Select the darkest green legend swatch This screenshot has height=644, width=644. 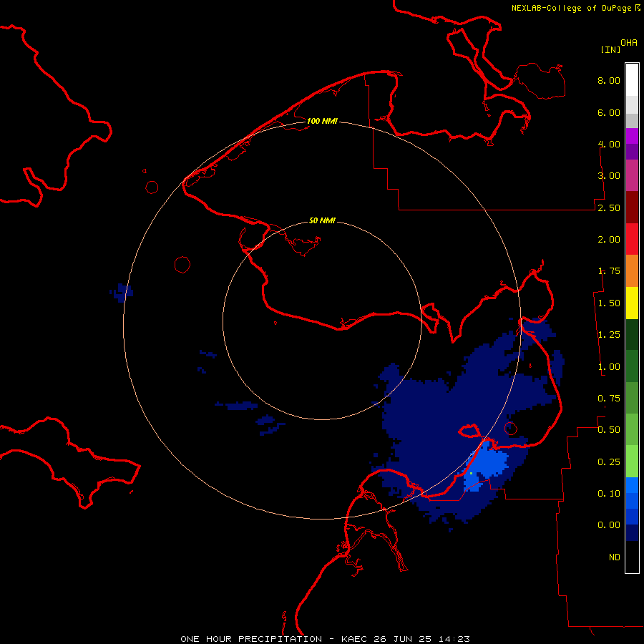632,334
